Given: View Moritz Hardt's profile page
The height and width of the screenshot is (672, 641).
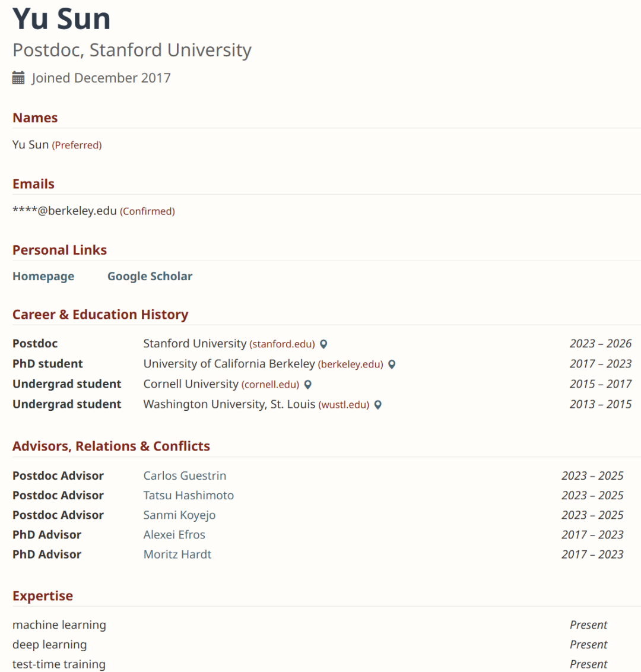Looking at the screenshot, I should [177, 554].
